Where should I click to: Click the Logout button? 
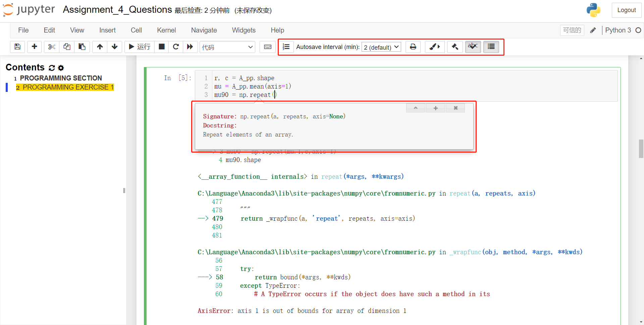(627, 10)
